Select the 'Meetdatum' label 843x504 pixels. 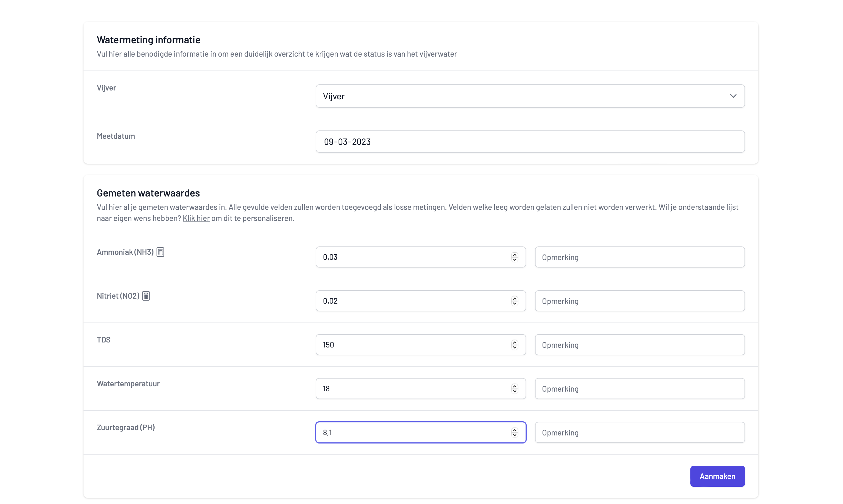[116, 136]
